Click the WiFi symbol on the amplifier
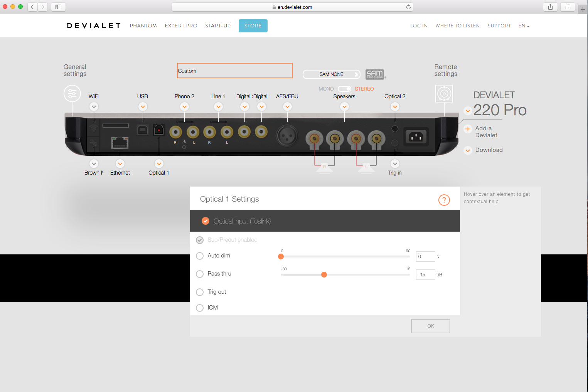 click(93, 128)
